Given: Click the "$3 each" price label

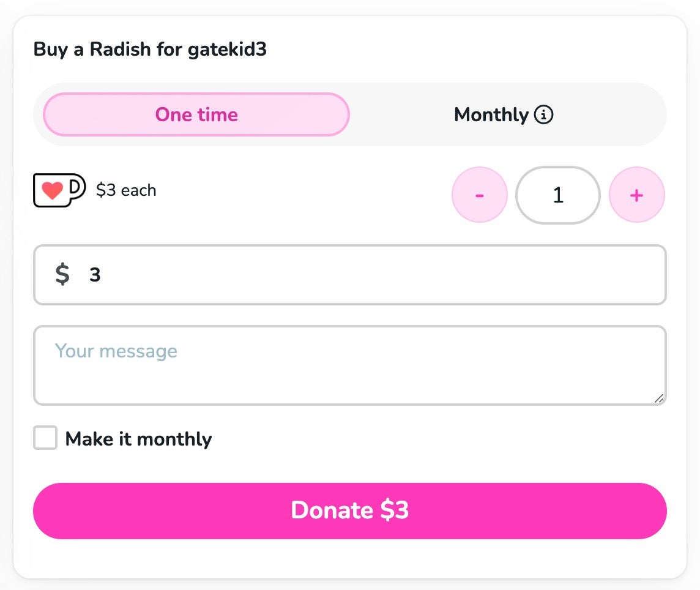Looking at the screenshot, I should pos(126,190).
